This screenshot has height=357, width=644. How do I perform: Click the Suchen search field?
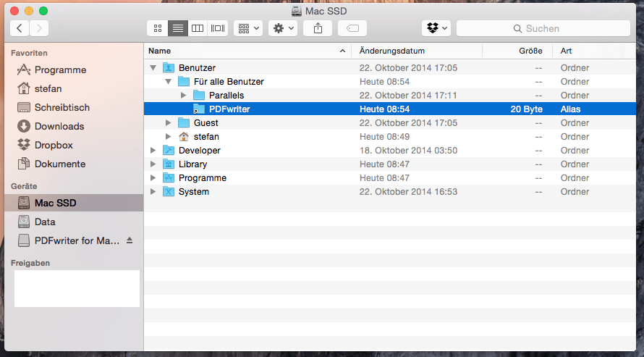tap(543, 28)
